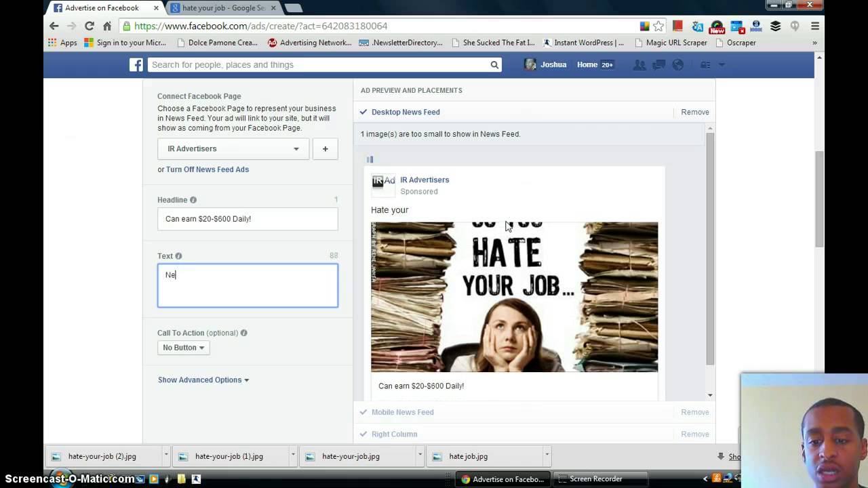Open the Buffer stacked-layers extension

click(775, 26)
